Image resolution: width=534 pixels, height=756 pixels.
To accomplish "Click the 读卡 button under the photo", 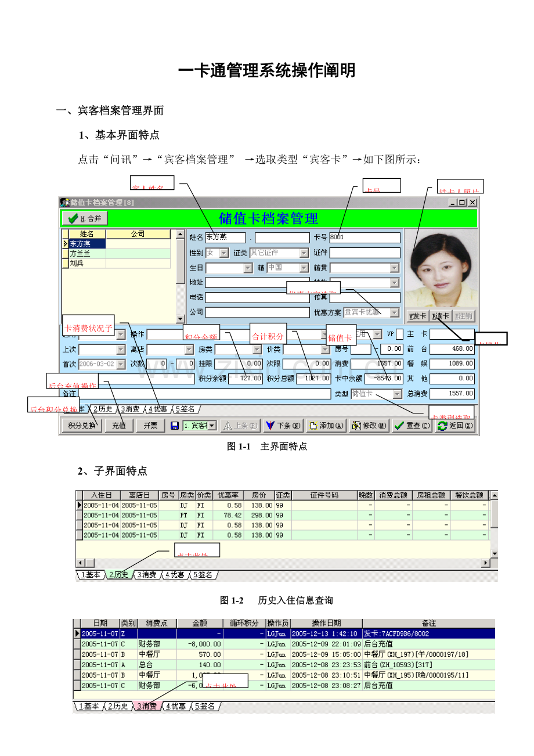I will click(x=441, y=316).
